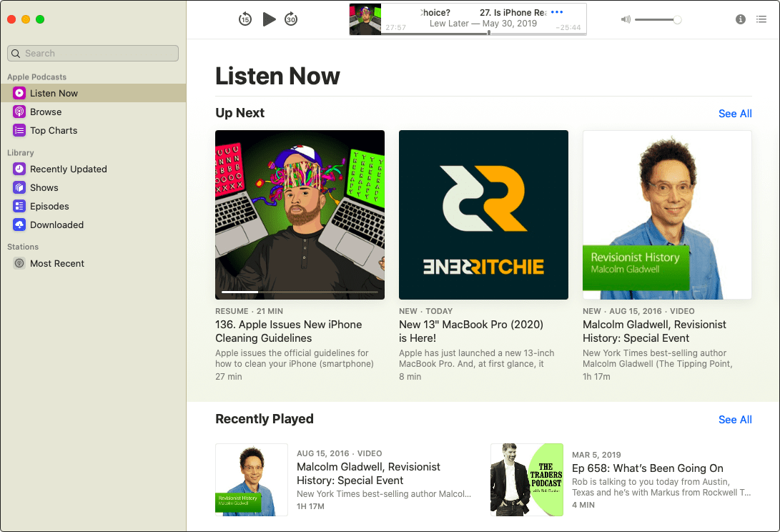Click the RESUME · 21 MIN label
The height and width of the screenshot is (532, 780).
point(249,311)
